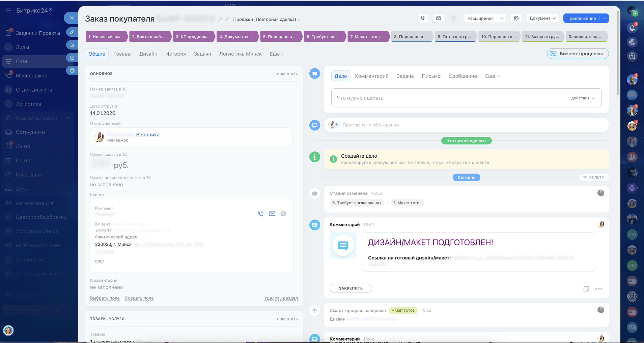Open the Документ dropdown
Viewport: 644px width, 343px height.
[x=542, y=18]
